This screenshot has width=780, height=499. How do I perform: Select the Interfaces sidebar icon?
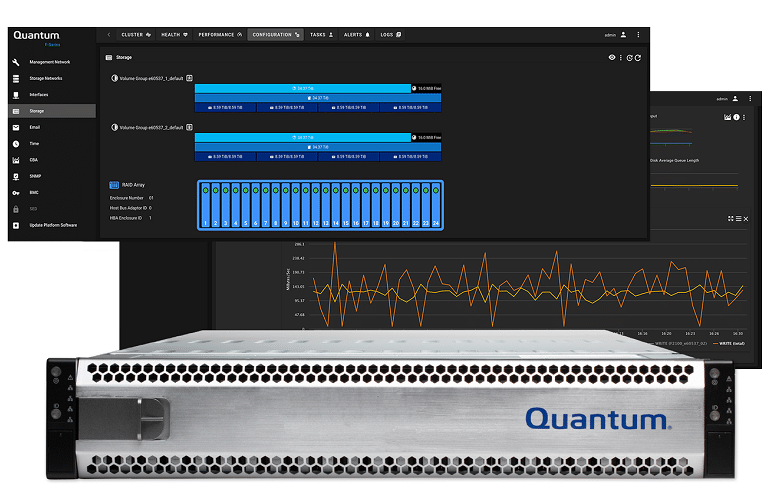(16, 95)
